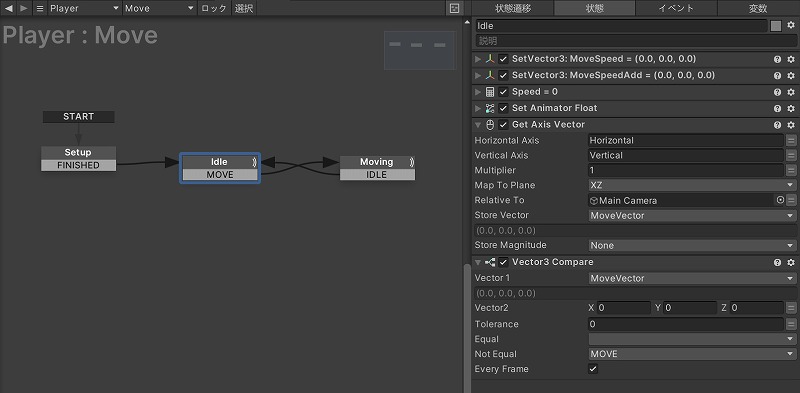Click the minimap toggle icon in toolbar
This screenshot has width=800, height=393.
455,8
